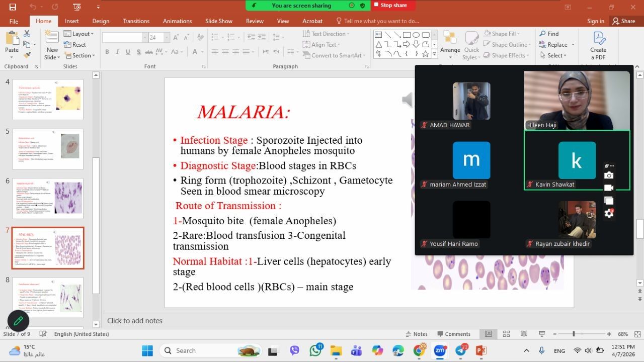This screenshot has height=362, width=644.
Task: Open the File menu
Action: pos(14,21)
